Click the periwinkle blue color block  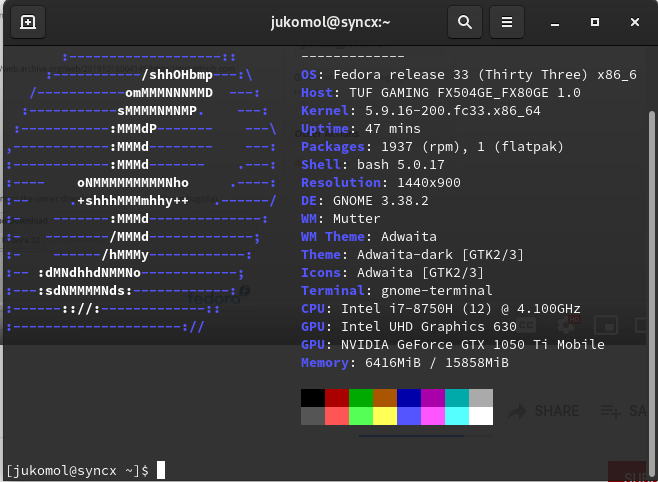pyautogui.click(x=409, y=416)
